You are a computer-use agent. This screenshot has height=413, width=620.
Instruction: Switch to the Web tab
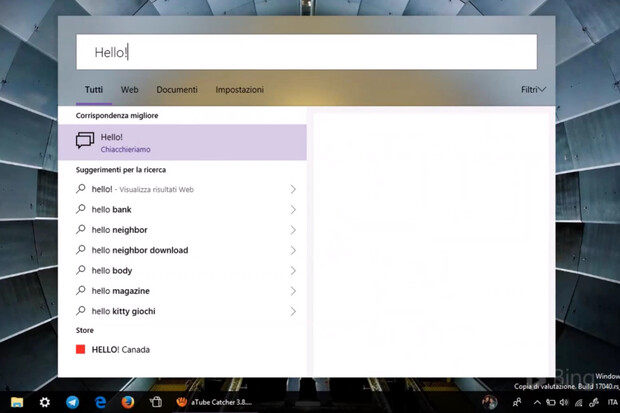(x=130, y=90)
